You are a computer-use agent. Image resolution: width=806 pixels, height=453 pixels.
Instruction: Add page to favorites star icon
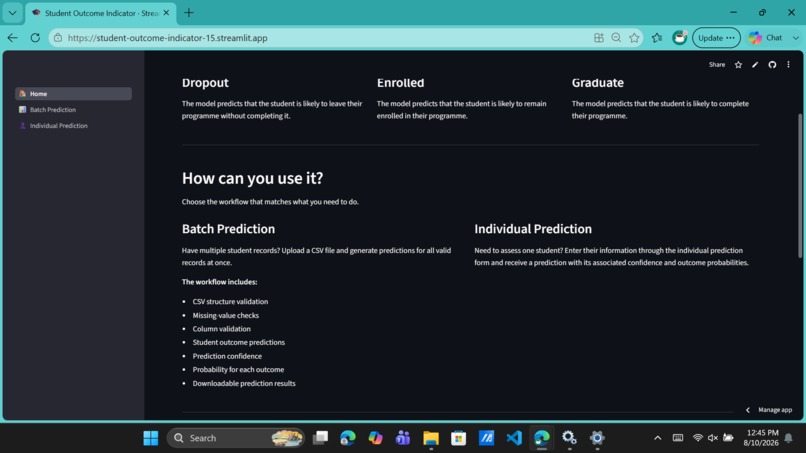pyautogui.click(x=634, y=38)
